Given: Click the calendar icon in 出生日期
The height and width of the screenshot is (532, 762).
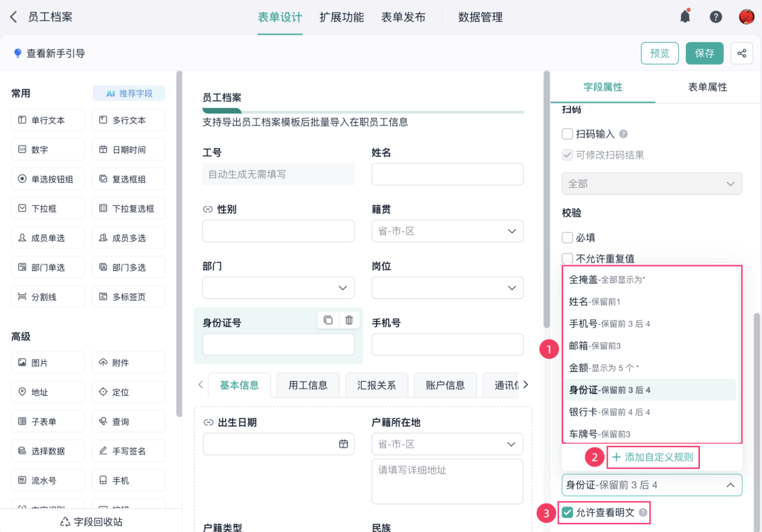Looking at the screenshot, I should (x=344, y=444).
